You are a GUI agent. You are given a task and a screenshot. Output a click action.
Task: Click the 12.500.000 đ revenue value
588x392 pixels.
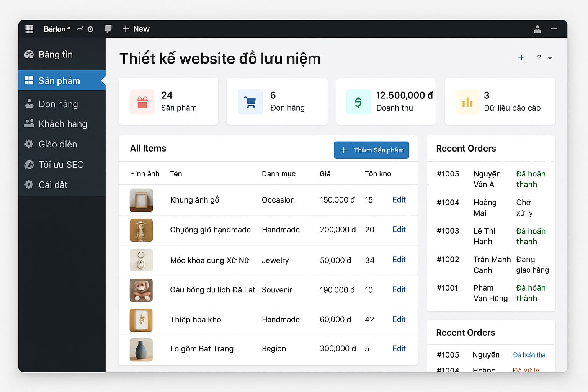point(405,95)
